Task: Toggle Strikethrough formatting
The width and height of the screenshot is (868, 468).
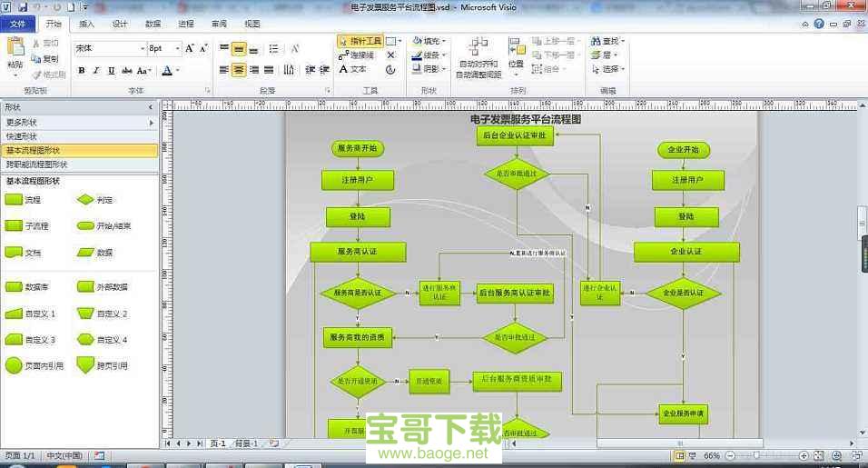Action: [x=127, y=70]
